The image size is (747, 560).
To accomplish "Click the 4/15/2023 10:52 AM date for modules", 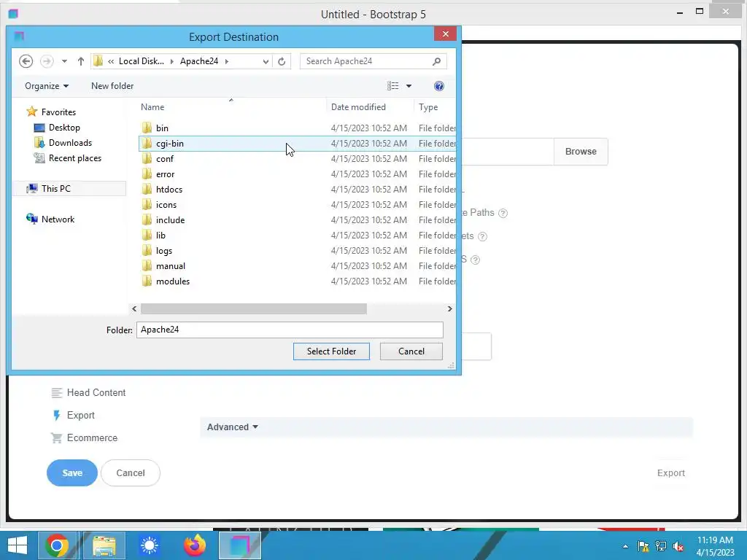I will [368, 281].
